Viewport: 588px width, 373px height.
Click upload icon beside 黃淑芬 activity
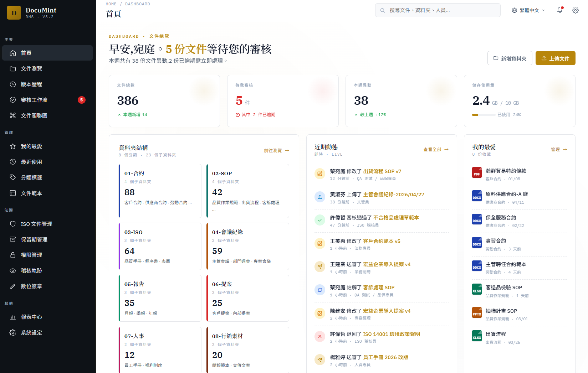(320, 197)
